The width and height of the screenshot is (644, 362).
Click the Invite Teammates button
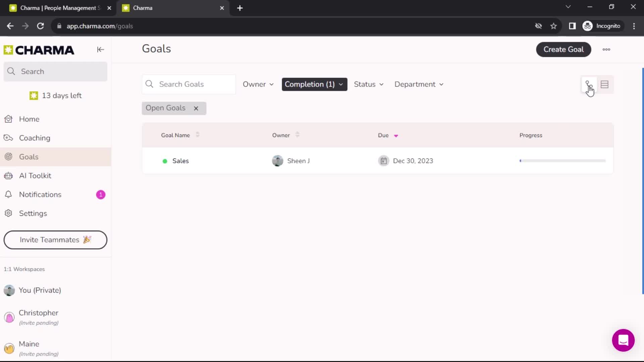point(55,239)
